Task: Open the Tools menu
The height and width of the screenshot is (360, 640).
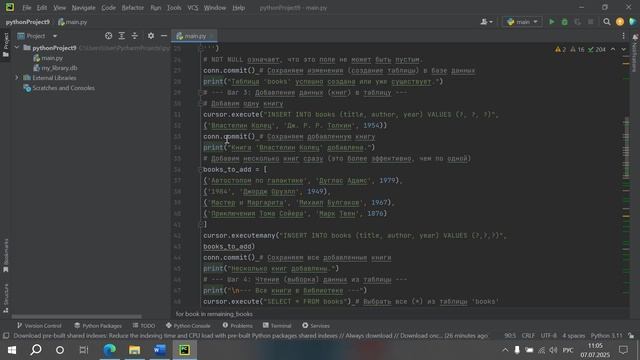Action: (174, 8)
